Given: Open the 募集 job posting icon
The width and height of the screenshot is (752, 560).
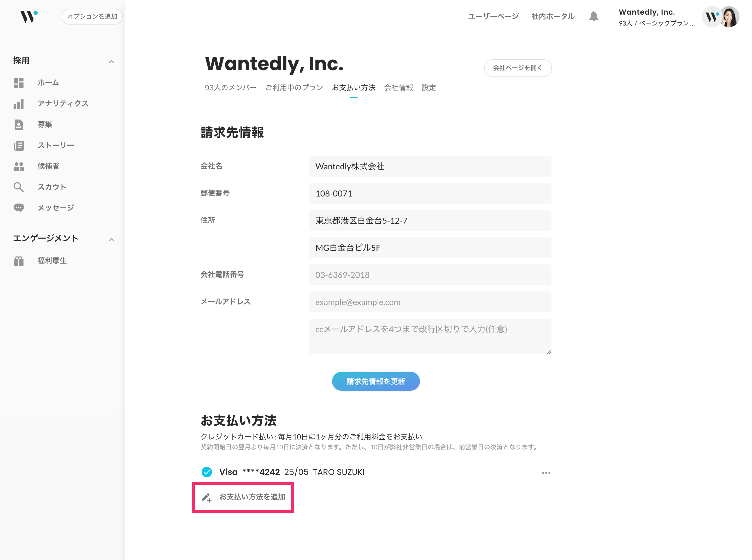Looking at the screenshot, I should click(x=19, y=124).
